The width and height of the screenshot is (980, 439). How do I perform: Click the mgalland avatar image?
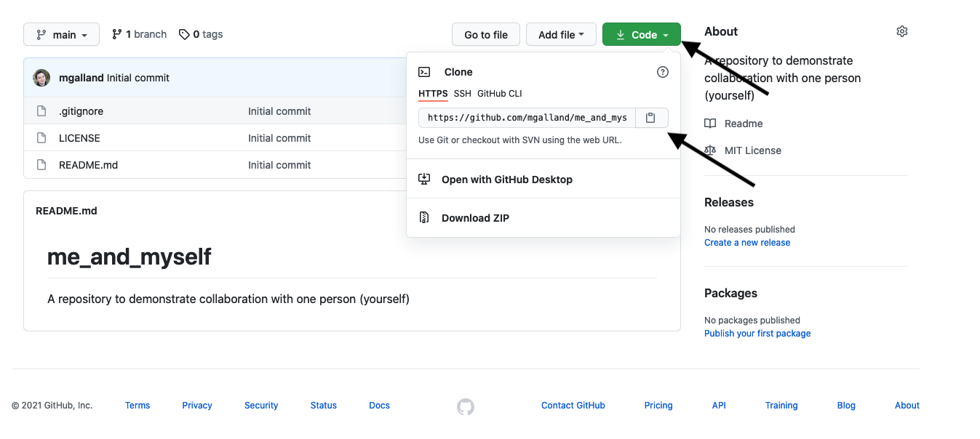coord(42,78)
